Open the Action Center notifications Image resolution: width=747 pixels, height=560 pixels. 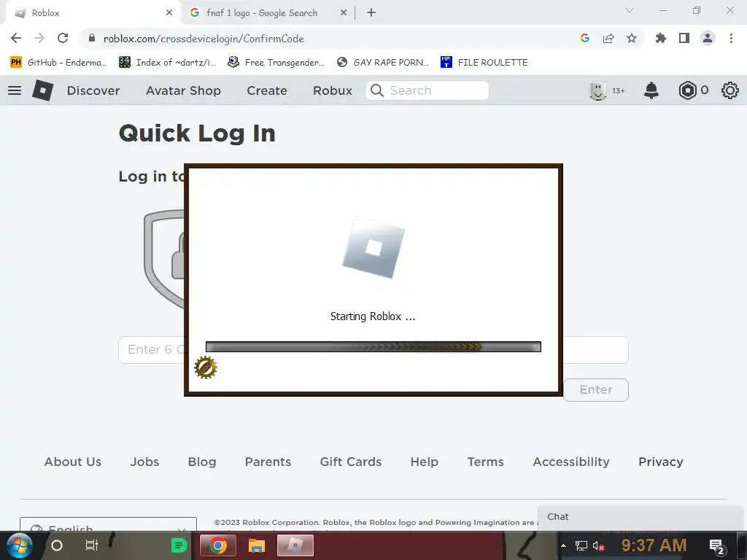[718, 546]
